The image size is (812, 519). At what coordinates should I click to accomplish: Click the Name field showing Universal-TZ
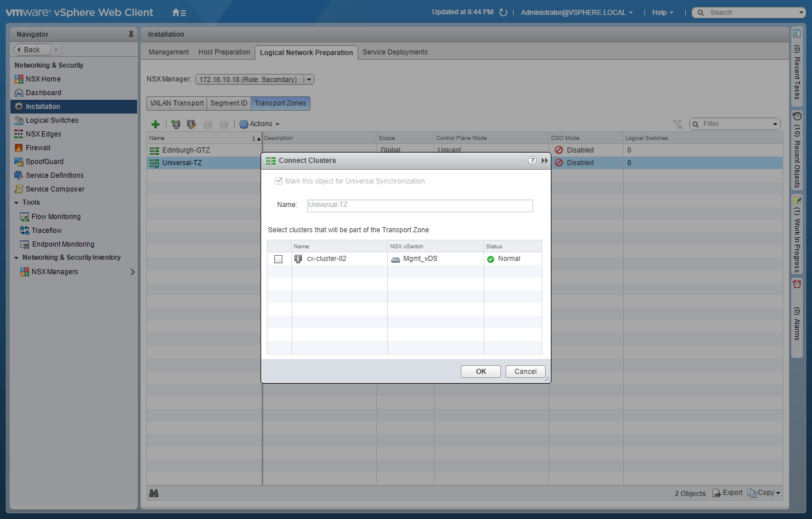tap(419, 205)
